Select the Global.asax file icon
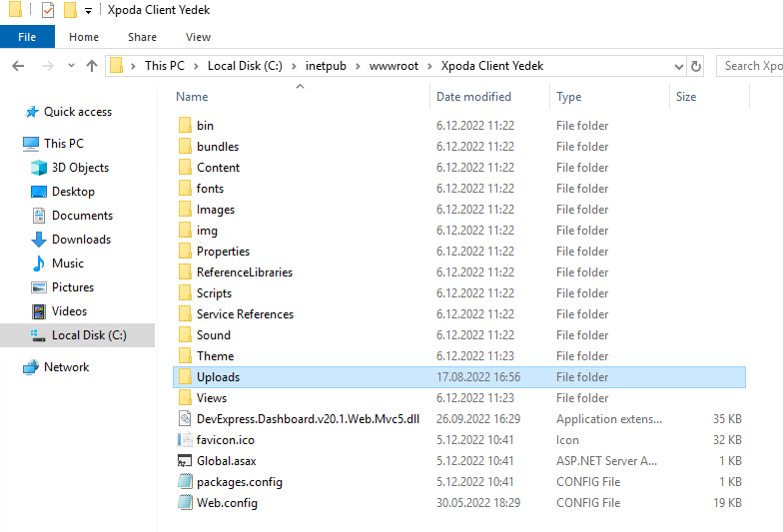This screenshot has height=532, width=783. [185, 461]
